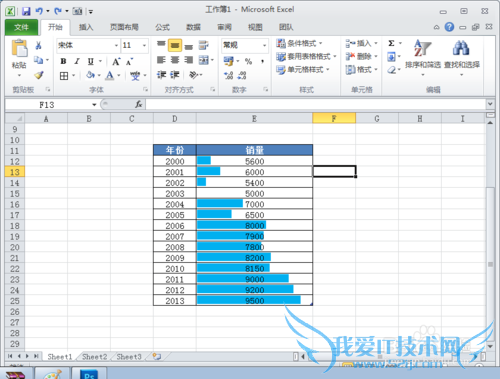Open Format as Table menu
The width and height of the screenshot is (500, 379).
[x=306, y=57]
